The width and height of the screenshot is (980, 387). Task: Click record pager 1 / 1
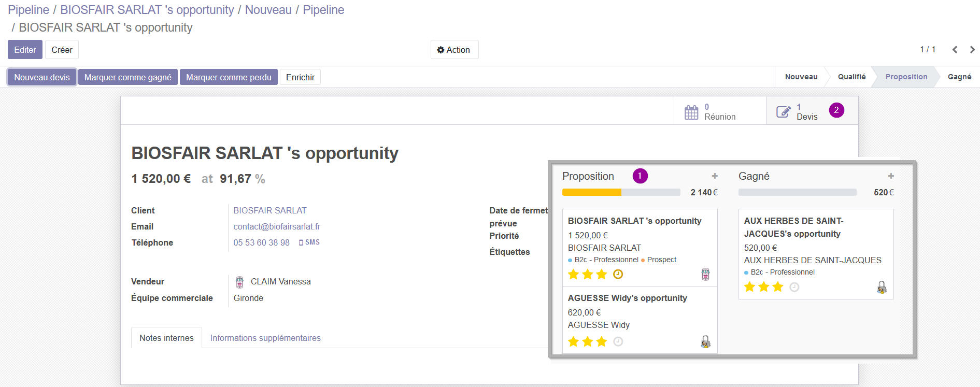click(x=928, y=50)
